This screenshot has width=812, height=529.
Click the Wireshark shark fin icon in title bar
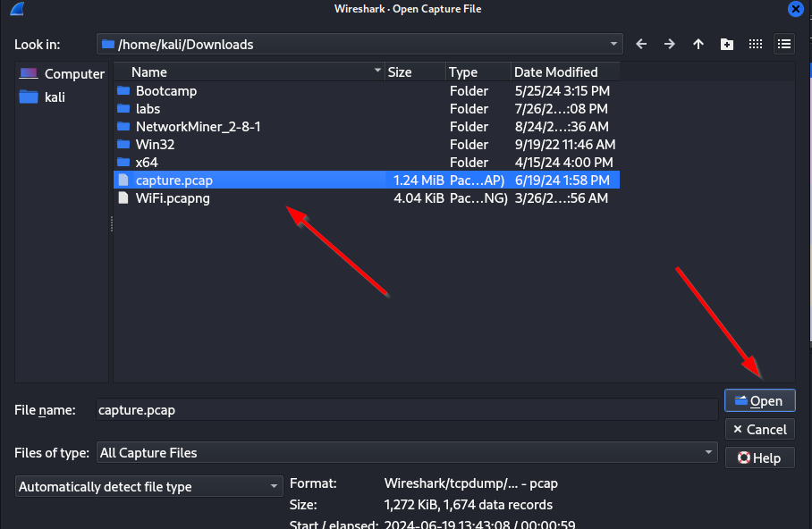(17, 8)
